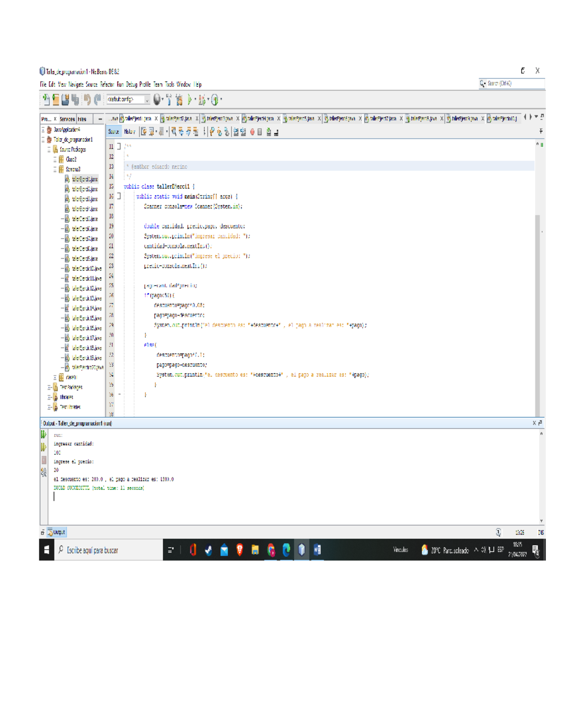Expand the Test Packages tree node
Screen dimensions: 563x728
tap(49, 387)
